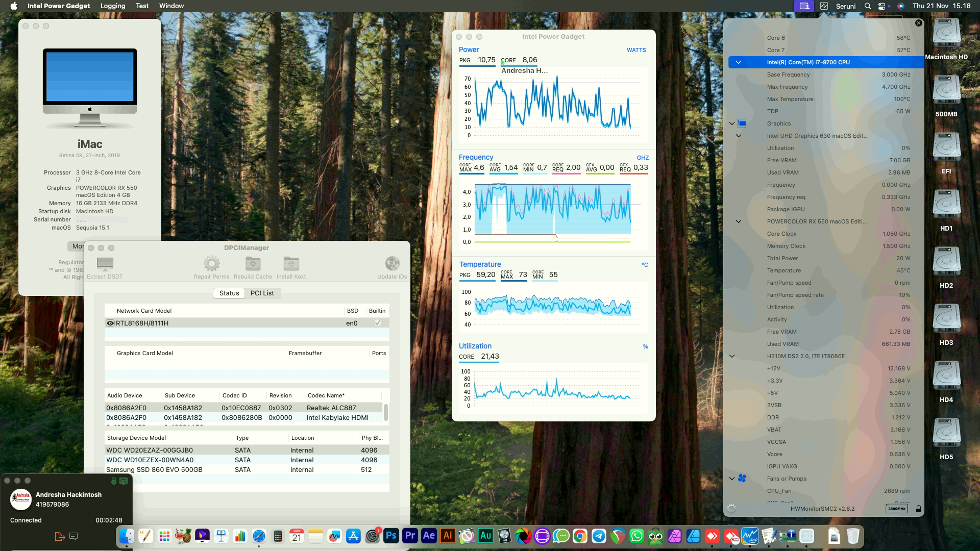Image resolution: width=980 pixels, height=551 pixels.
Task: Open Google Chrome from the Dock
Action: (580, 536)
